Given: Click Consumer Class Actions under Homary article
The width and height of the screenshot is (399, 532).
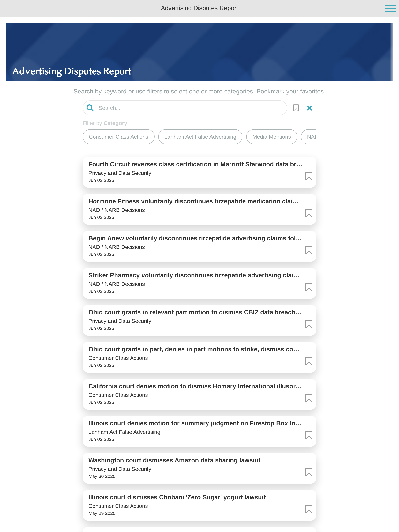Looking at the screenshot, I should tap(118, 395).
